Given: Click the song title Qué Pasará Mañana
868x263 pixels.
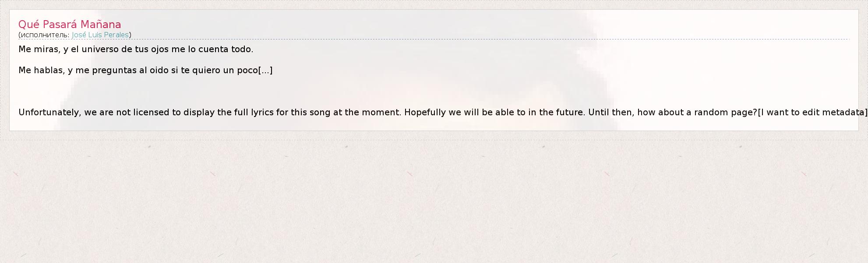Looking at the screenshot, I should coord(70,25).
